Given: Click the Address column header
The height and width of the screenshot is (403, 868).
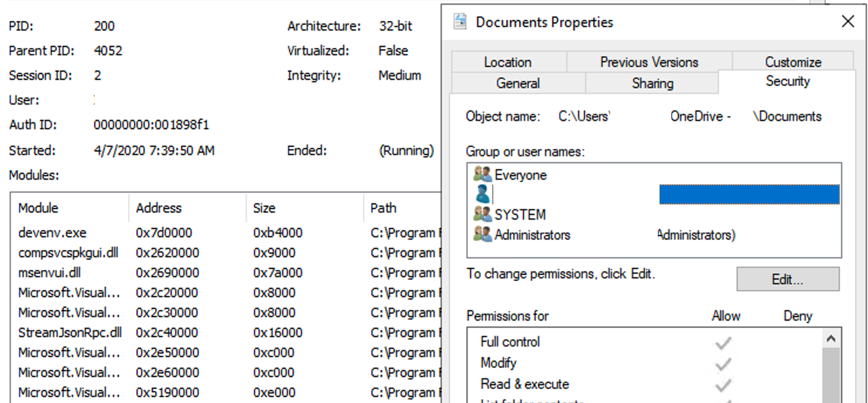Looking at the screenshot, I should coord(187,208).
